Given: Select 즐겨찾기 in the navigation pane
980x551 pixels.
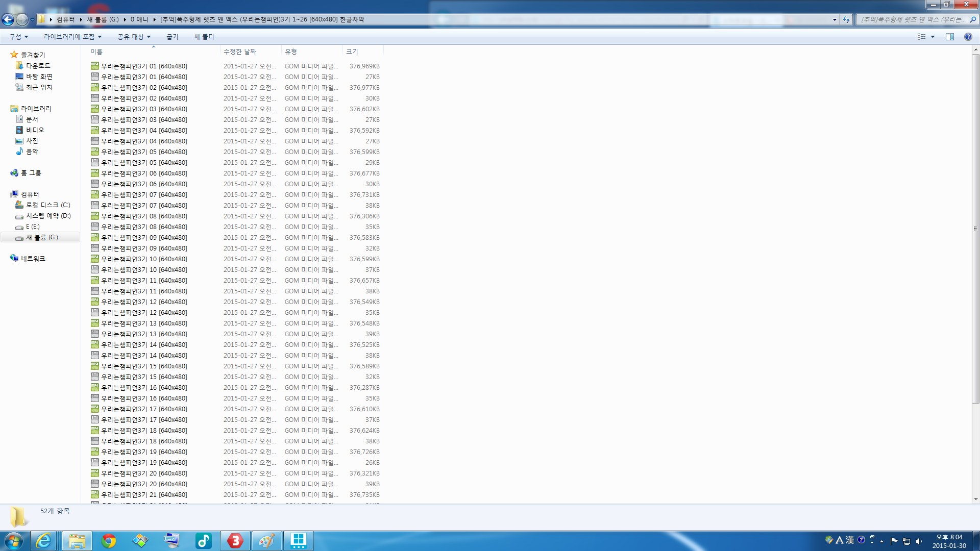Looking at the screenshot, I should click(x=33, y=55).
